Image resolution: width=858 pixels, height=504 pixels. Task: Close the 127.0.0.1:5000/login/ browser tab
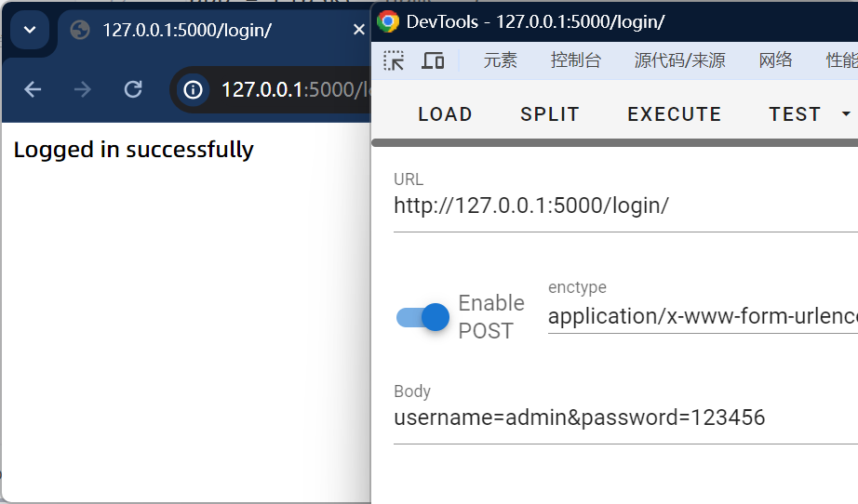(358, 30)
